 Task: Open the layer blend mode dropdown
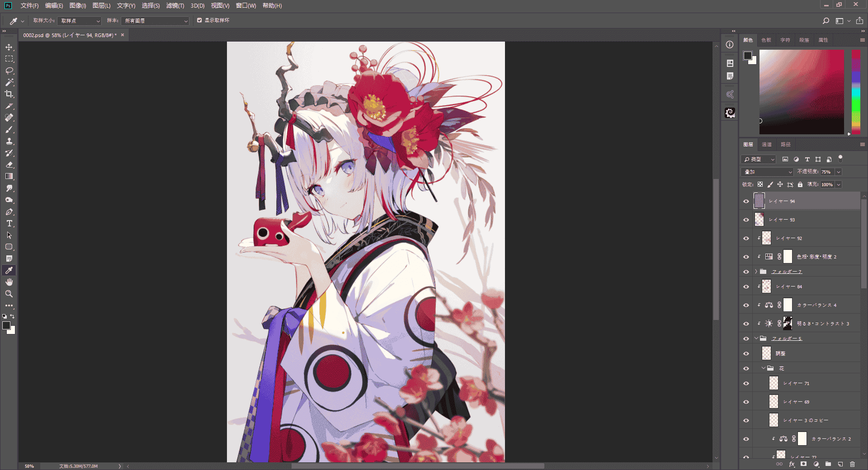tap(767, 172)
